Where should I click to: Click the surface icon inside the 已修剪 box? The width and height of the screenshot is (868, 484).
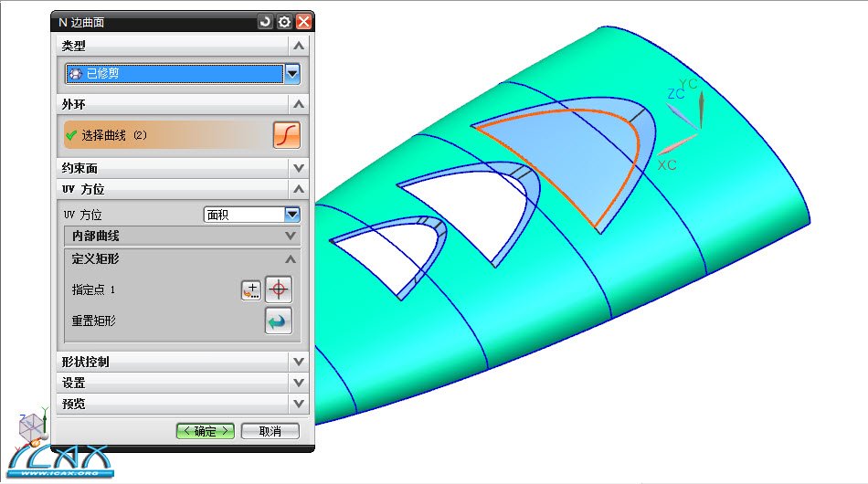tap(76, 74)
